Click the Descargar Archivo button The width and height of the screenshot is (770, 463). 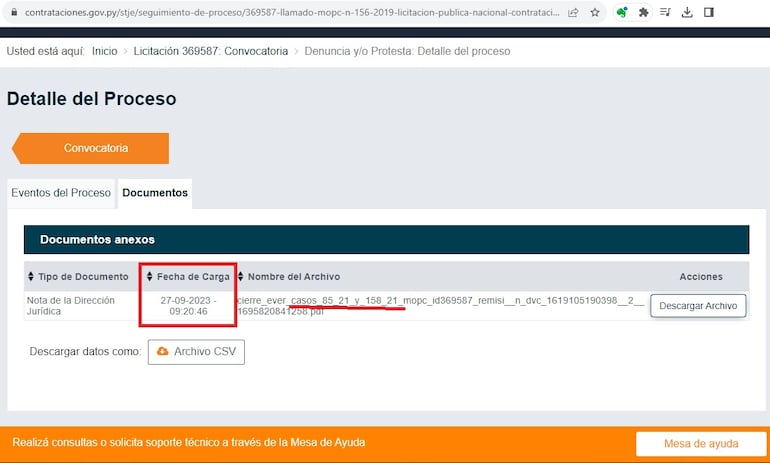[698, 306]
